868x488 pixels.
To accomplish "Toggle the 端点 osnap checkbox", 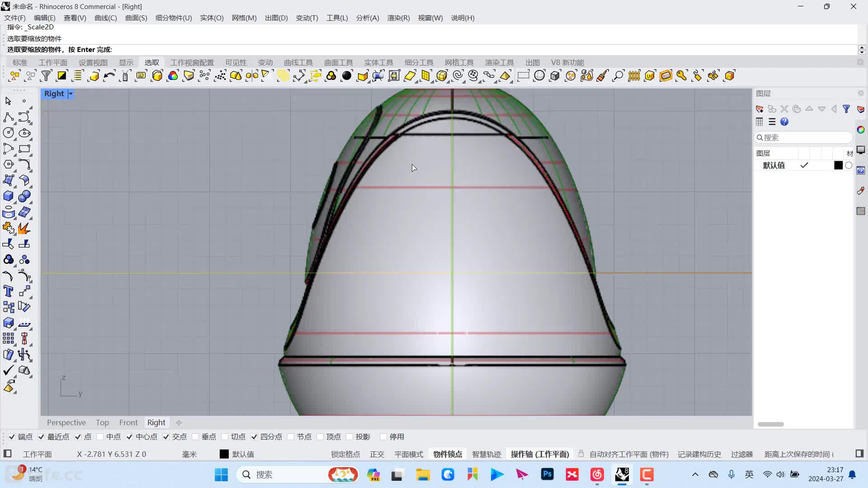I will coord(12,436).
